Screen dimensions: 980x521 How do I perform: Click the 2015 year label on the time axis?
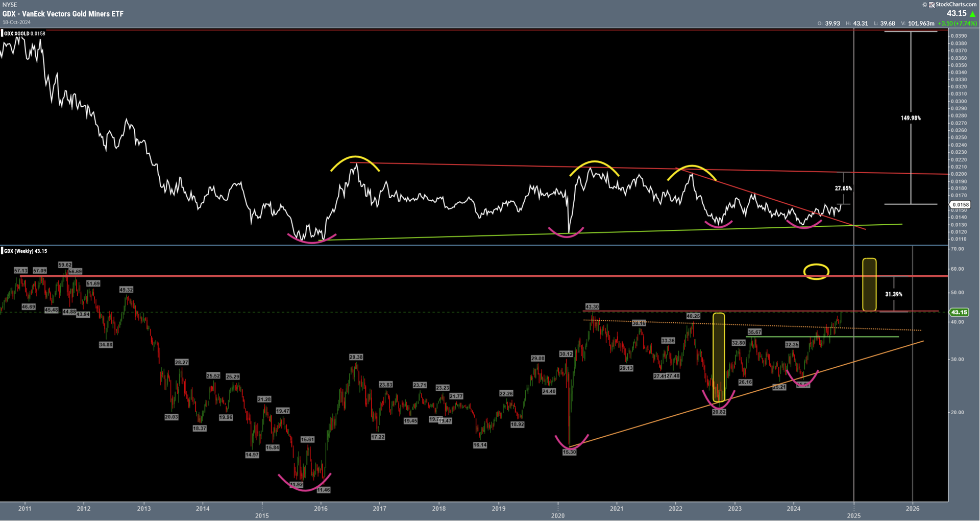[x=262, y=516]
